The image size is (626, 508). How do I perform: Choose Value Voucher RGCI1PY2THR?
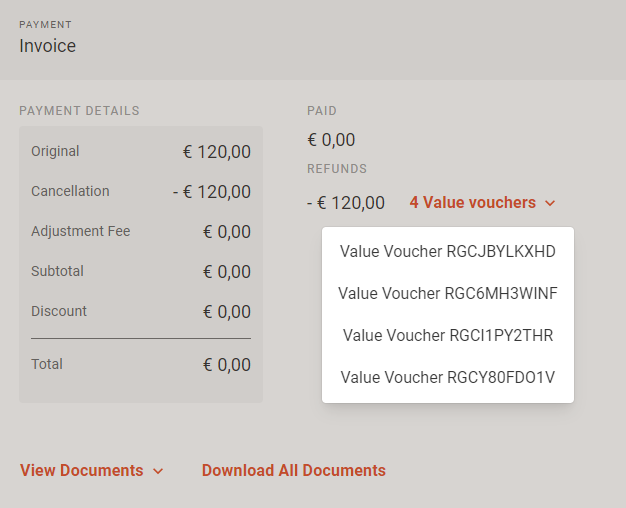point(448,335)
